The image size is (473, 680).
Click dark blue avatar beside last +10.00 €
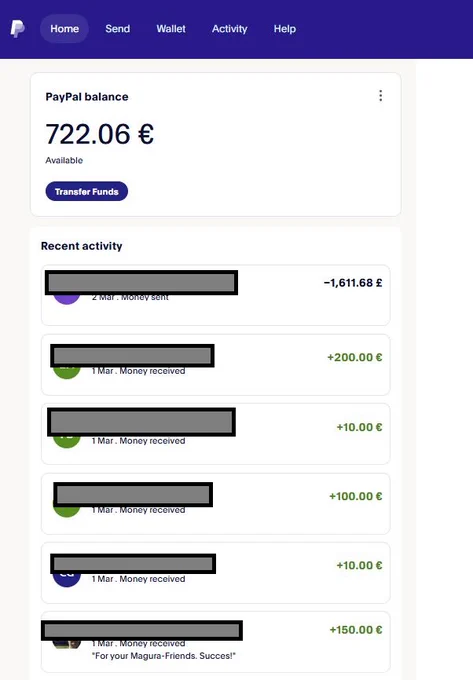66,579
